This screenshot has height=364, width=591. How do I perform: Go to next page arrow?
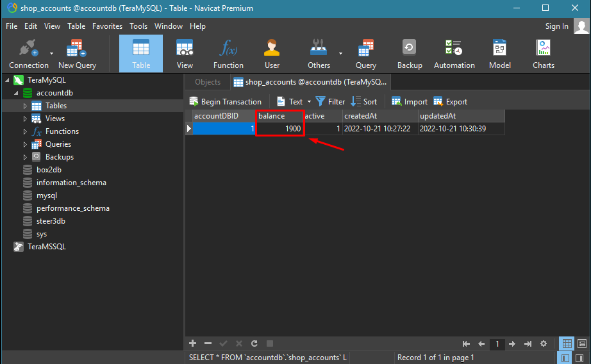[512, 343]
